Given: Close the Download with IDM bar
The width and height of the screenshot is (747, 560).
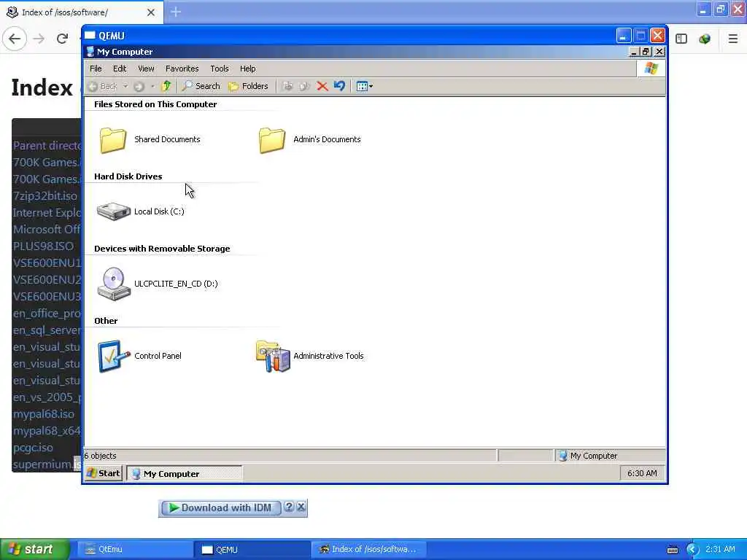Looking at the screenshot, I should [x=301, y=507].
